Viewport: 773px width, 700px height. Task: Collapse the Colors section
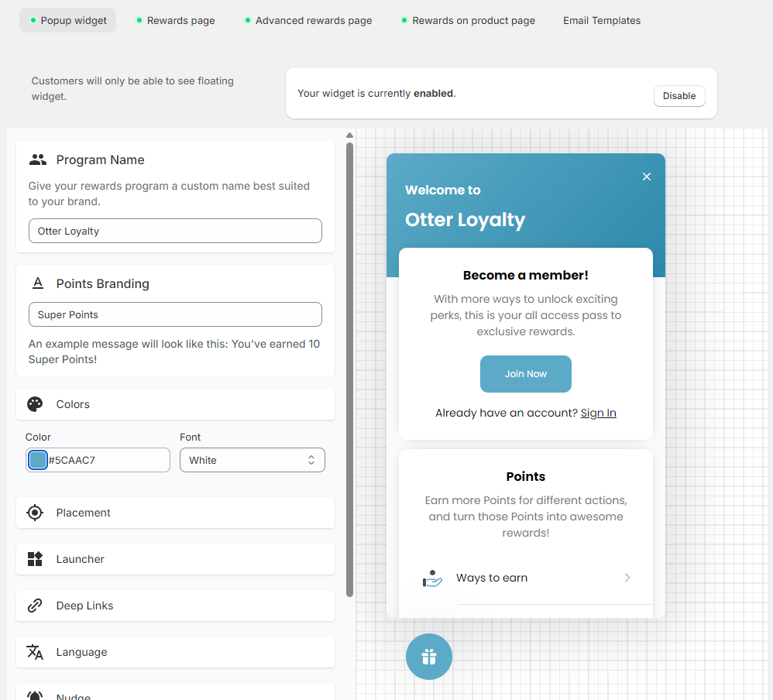tap(176, 404)
